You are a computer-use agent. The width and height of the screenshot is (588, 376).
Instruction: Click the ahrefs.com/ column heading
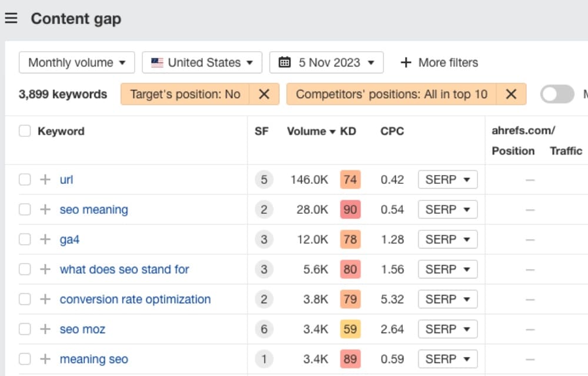523,130
